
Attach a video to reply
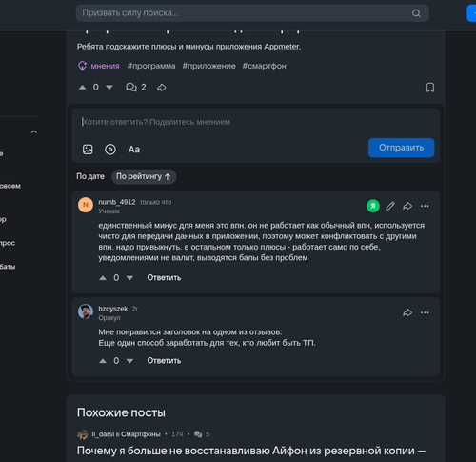click(110, 150)
